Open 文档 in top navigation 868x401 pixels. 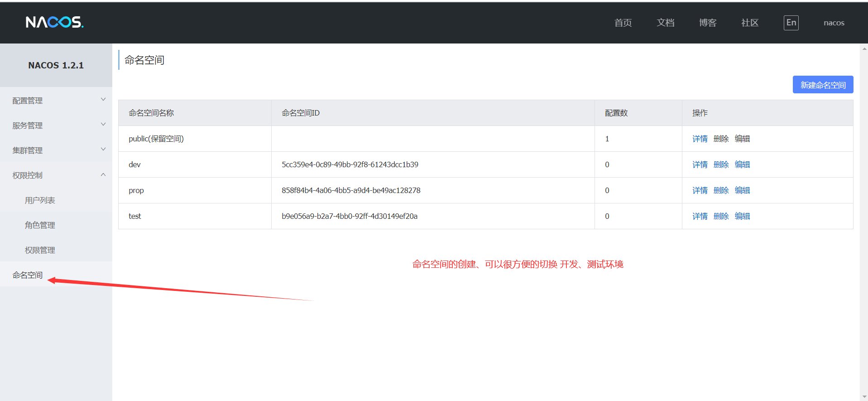coord(666,23)
